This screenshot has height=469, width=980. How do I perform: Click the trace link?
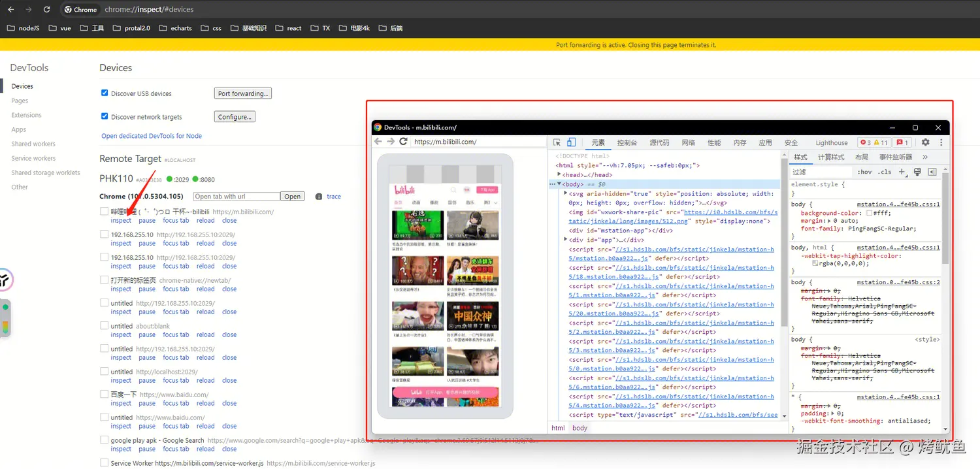tap(334, 197)
